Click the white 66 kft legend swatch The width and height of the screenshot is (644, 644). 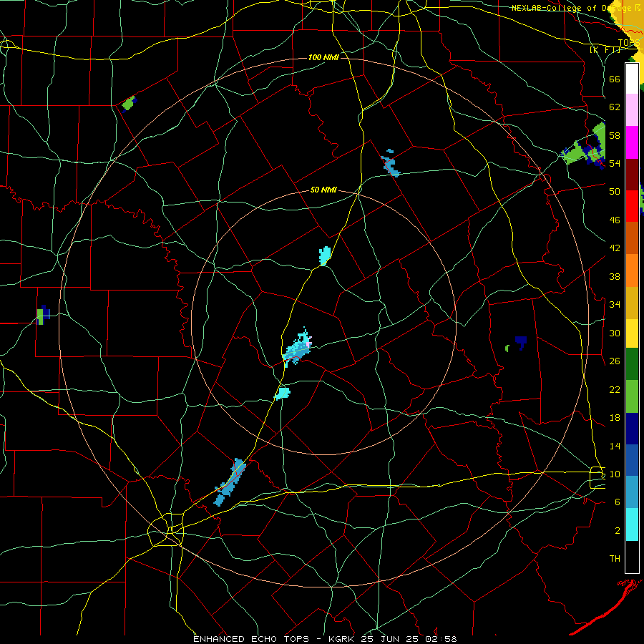[x=632, y=79]
